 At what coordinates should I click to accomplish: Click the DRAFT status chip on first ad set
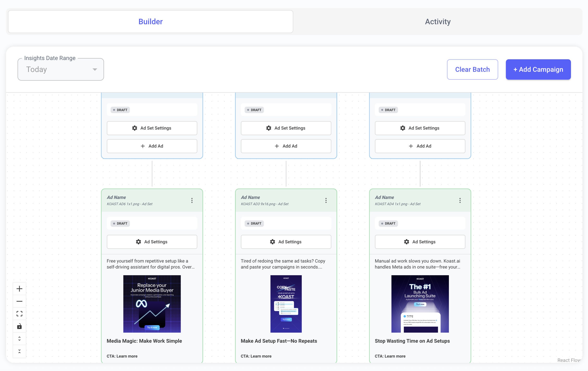(120, 110)
